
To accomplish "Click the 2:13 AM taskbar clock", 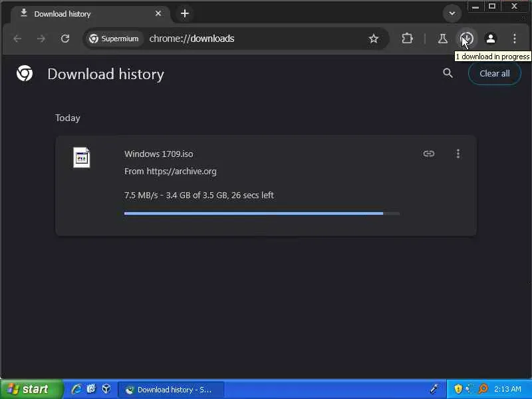I will [x=507, y=389].
